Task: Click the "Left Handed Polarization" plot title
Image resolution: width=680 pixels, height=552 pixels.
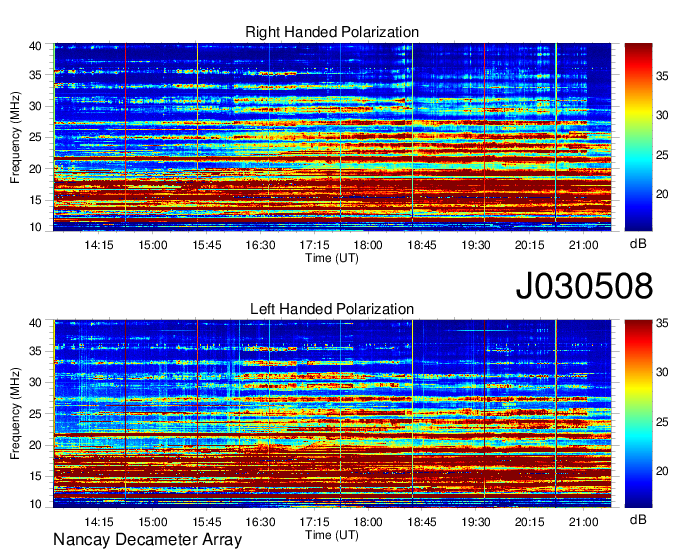Action: point(332,309)
